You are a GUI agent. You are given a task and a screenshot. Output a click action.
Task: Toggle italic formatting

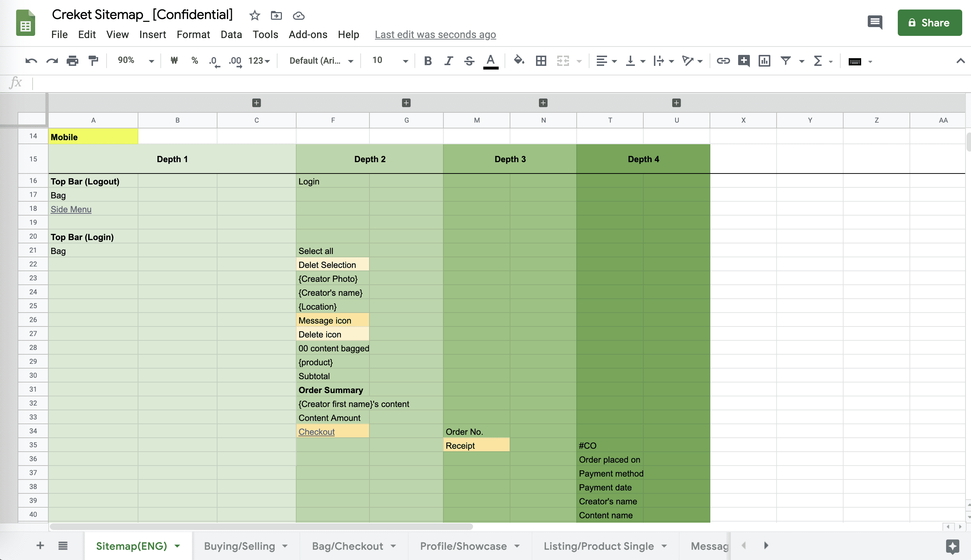click(449, 61)
